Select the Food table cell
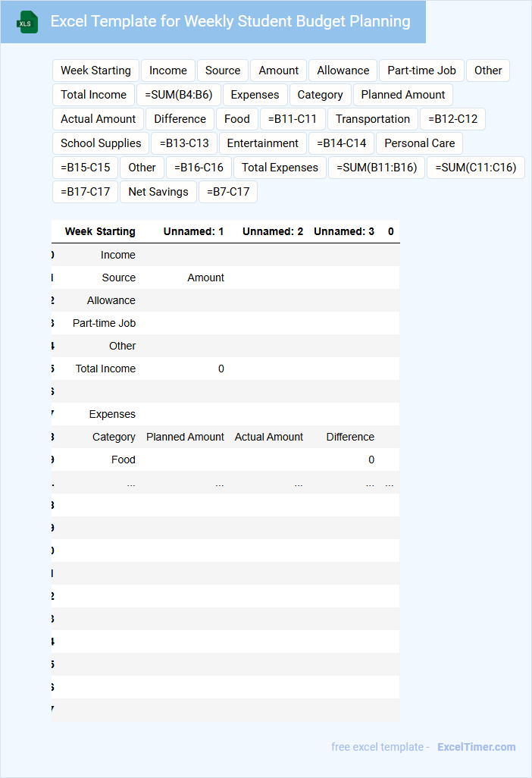 coord(124,460)
